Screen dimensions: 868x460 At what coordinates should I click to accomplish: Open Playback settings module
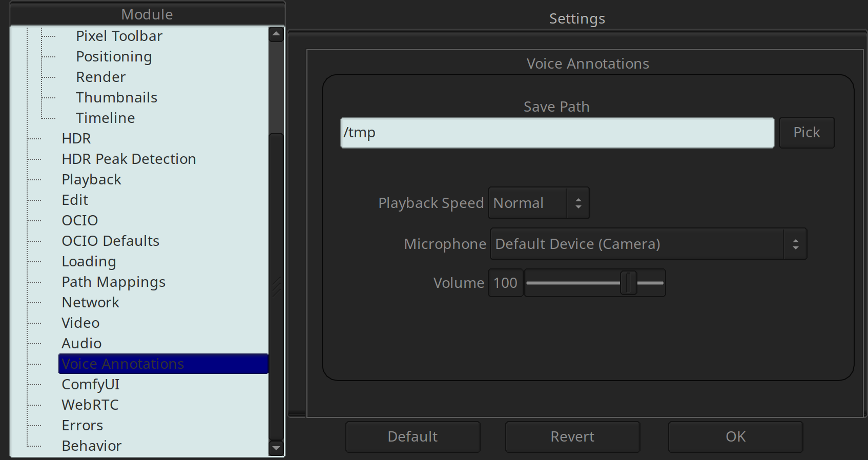[x=91, y=179]
